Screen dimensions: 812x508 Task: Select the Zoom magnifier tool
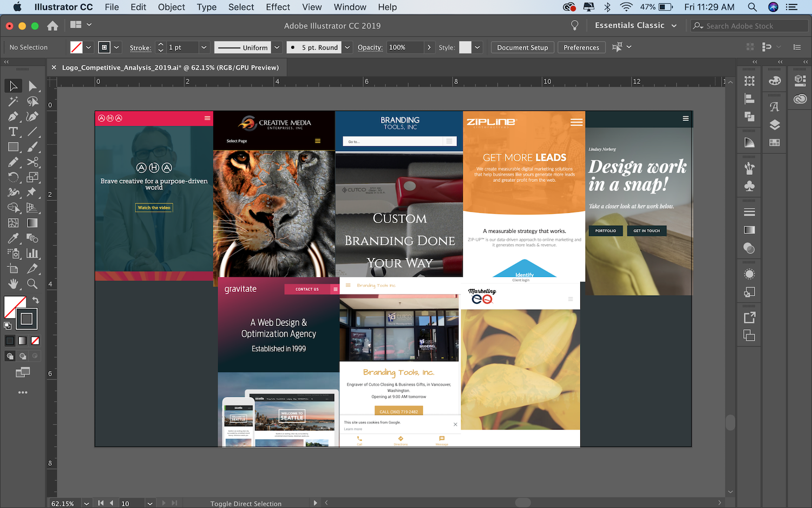32,283
